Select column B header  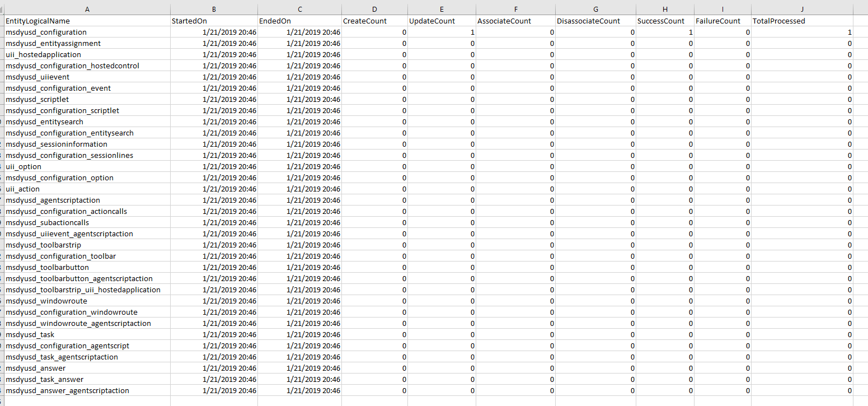214,9
